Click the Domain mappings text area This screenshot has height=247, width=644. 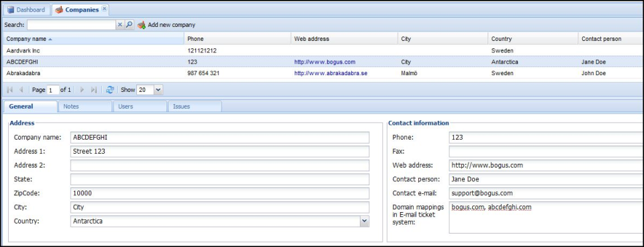click(x=546, y=217)
